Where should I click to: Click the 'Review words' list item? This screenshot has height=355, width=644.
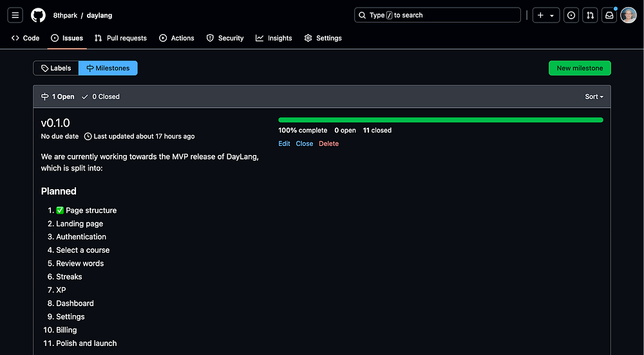[80, 264]
